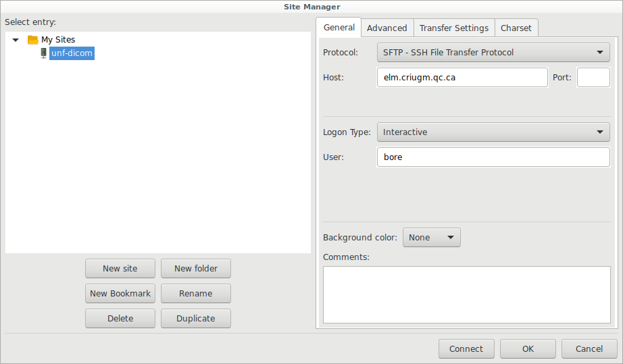Image resolution: width=623 pixels, height=364 pixels.
Task: Click the Port input field
Action: click(593, 78)
